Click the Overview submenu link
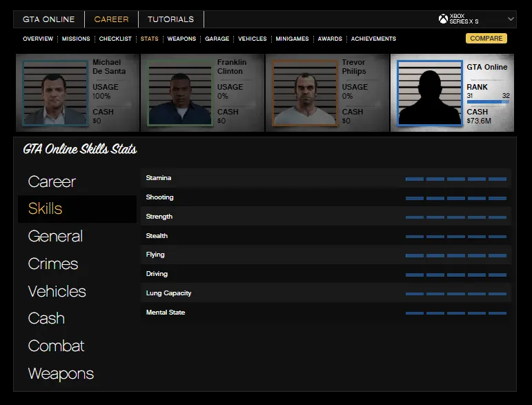Screen dimensions: 532x405 [38, 39]
